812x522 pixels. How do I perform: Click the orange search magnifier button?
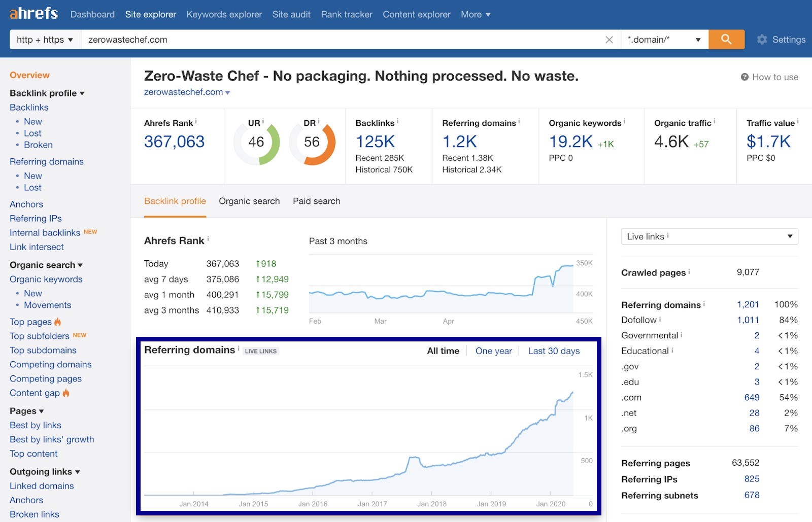(x=726, y=40)
